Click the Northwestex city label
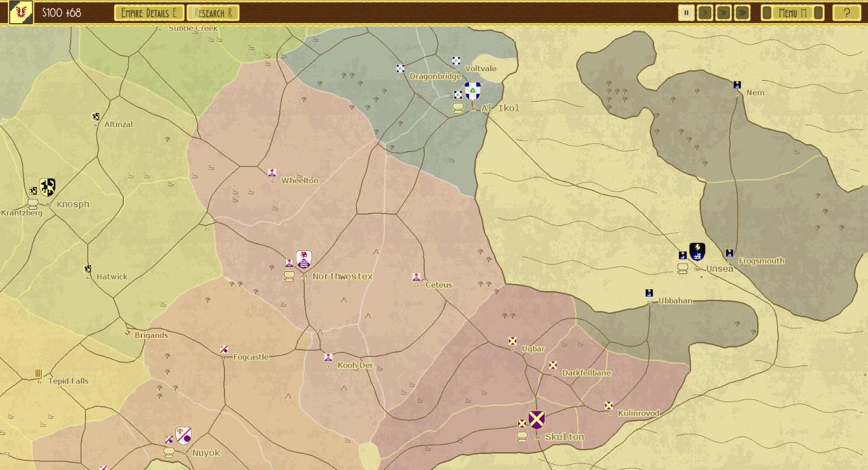 [343, 276]
